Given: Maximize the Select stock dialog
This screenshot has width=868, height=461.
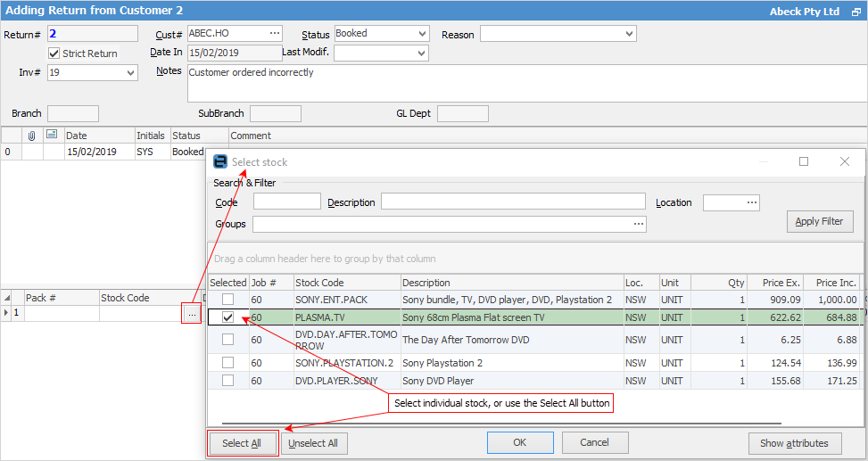Looking at the screenshot, I should [x=804, y=161].
